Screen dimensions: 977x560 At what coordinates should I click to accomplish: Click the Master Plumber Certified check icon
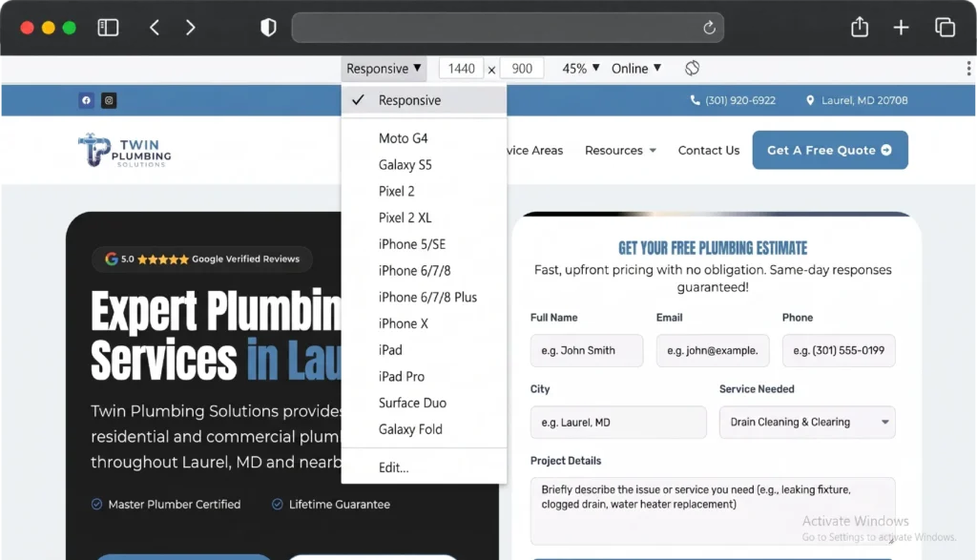[96, 505]
